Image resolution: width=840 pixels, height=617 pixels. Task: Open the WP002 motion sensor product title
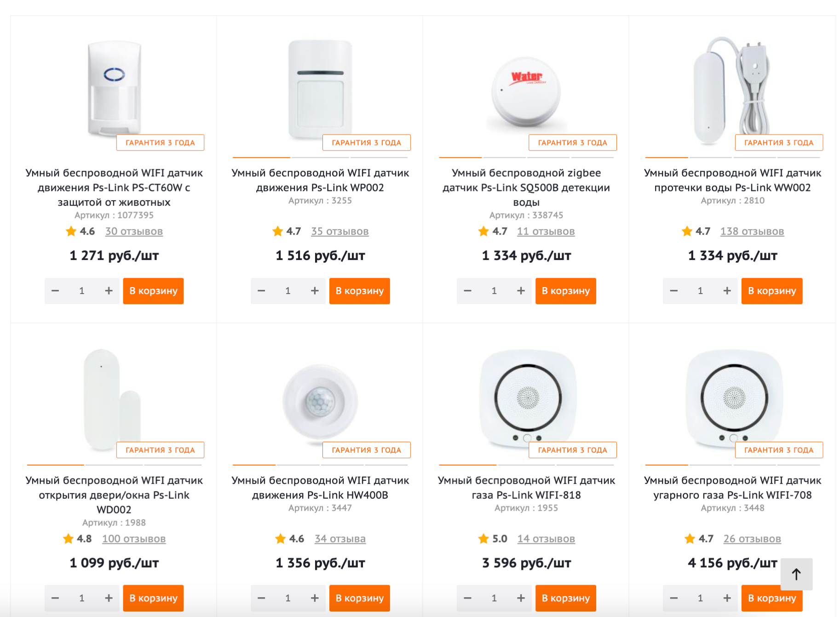[320, 180]
